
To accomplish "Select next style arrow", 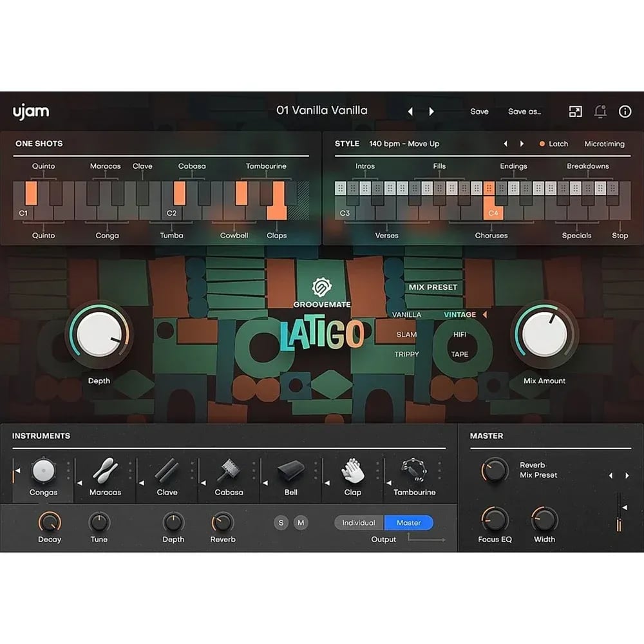I will click(522, 144).
